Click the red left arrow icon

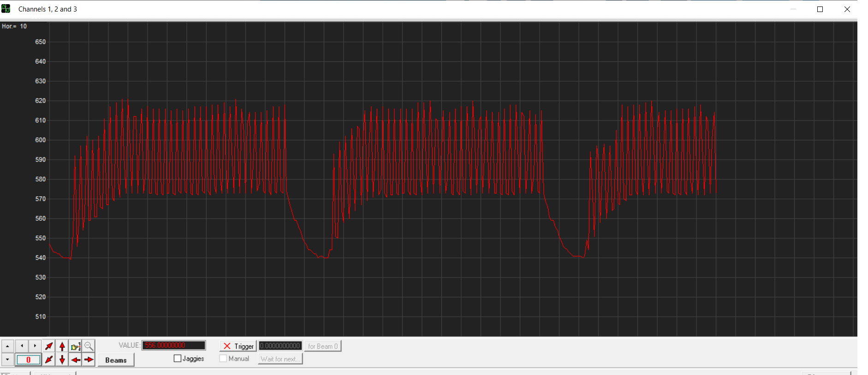[x=76, y=359]
